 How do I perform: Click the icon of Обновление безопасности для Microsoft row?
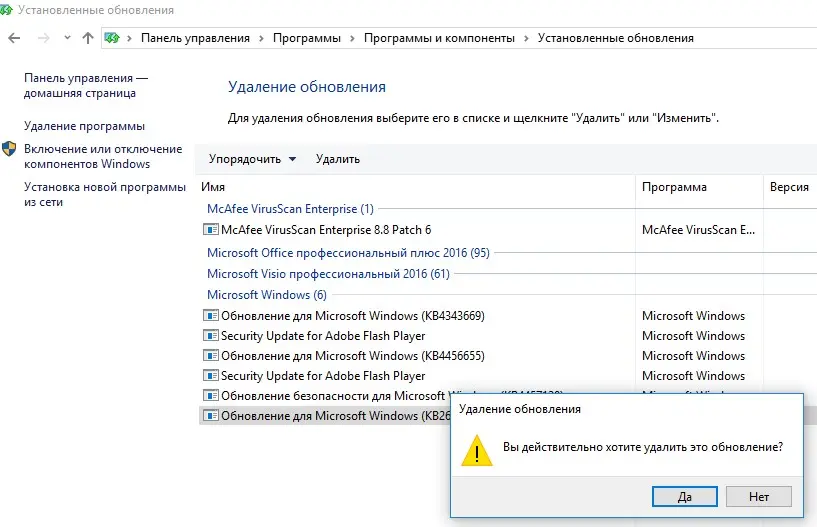tap(211, 396)
